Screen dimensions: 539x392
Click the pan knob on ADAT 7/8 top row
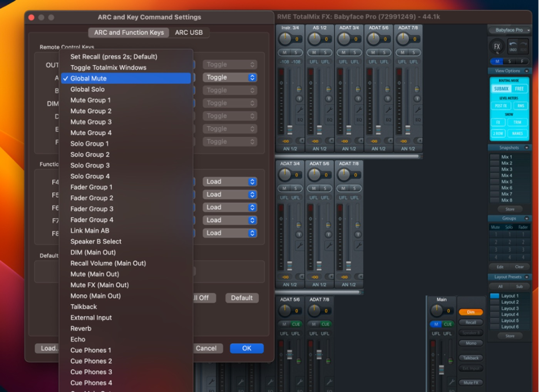point(403,38)
